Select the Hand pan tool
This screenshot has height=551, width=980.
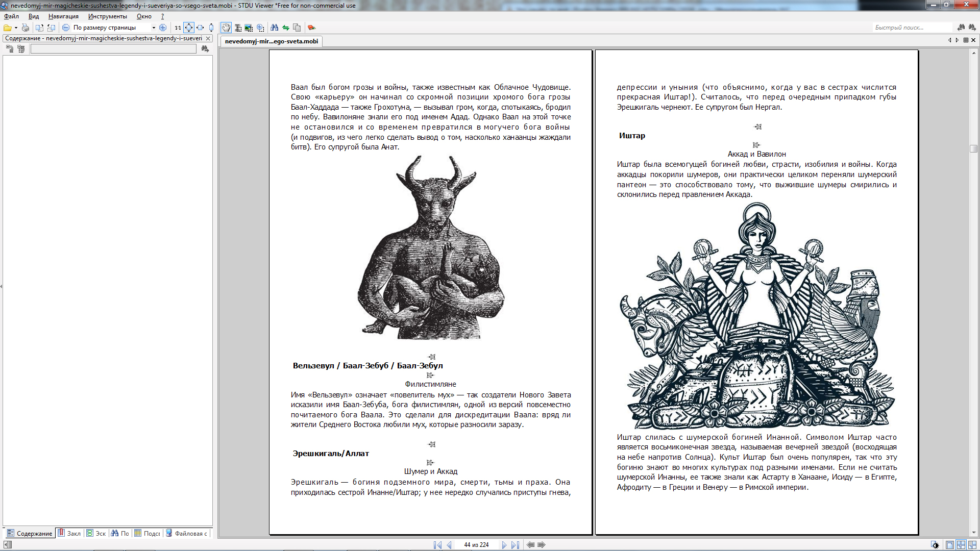point(226,28)
